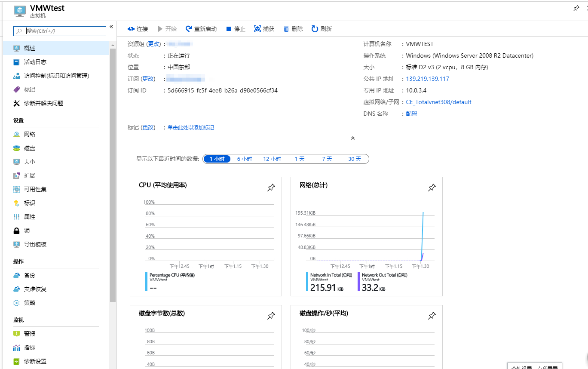Click 更改 link next to 标记 row

(x=148, y=127)
